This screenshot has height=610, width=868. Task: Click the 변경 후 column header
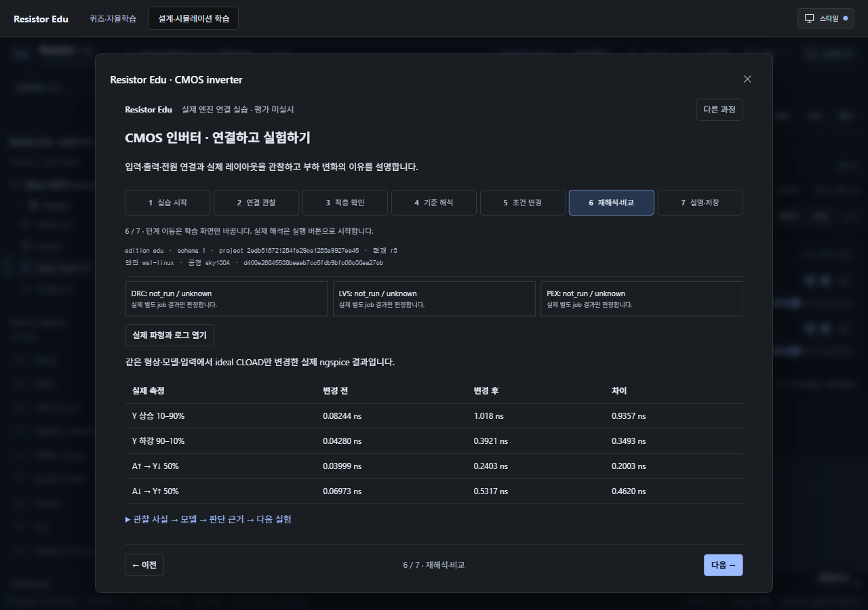point(486,391)
